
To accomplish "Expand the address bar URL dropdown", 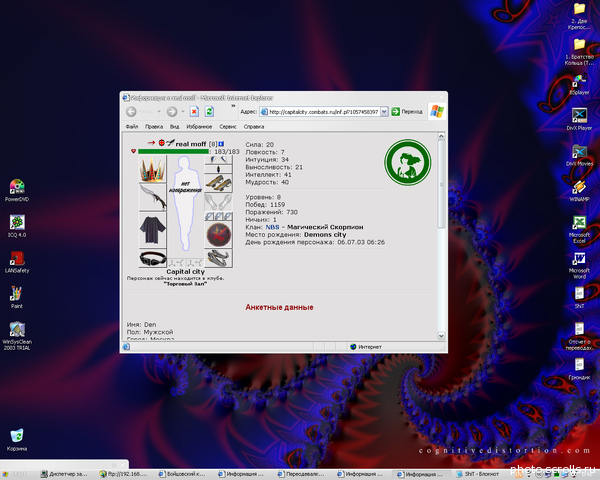I will point(384,111).
